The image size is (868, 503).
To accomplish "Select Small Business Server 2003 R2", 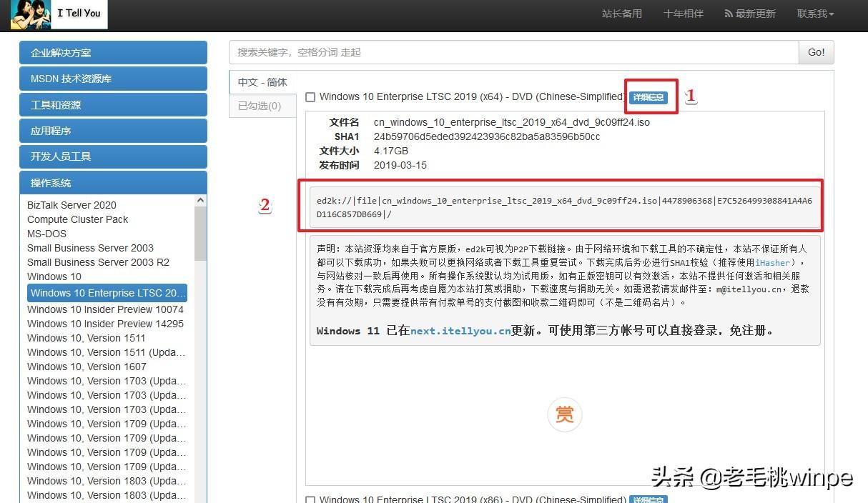I will point(98,262).
